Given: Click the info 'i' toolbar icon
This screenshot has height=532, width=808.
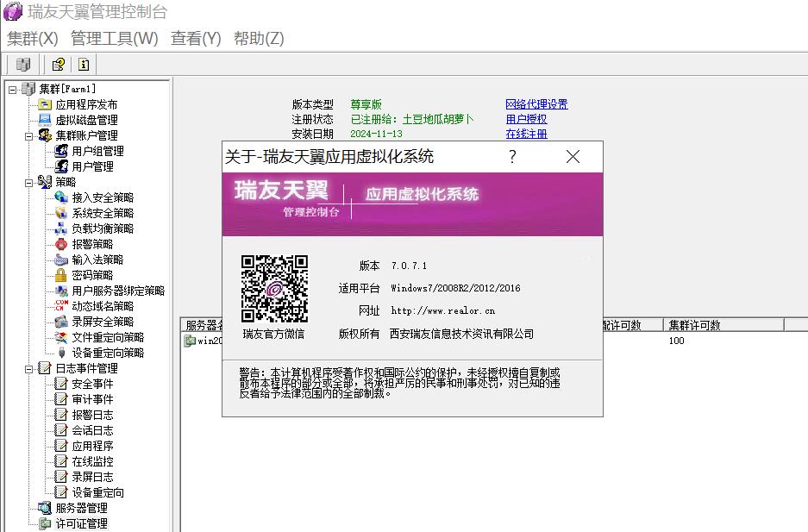Looking at the screenshot, I should pos(83,64).
